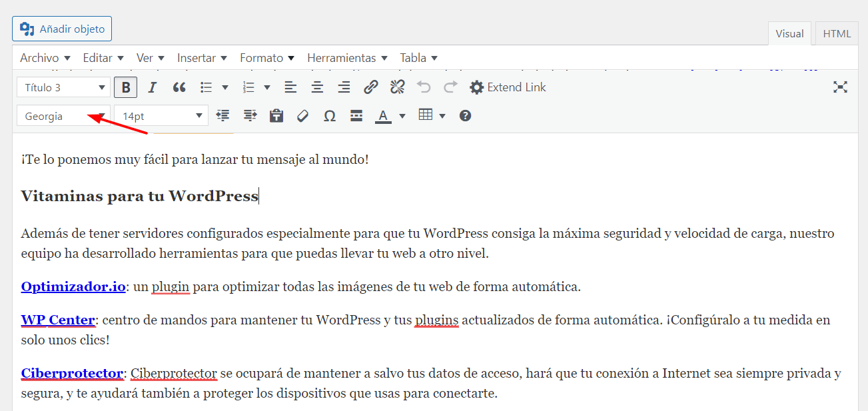Screen dimensions: 868x411
Task: Click the '¡Te lo ponemos muy fácil' line
Action: (195, 160)
